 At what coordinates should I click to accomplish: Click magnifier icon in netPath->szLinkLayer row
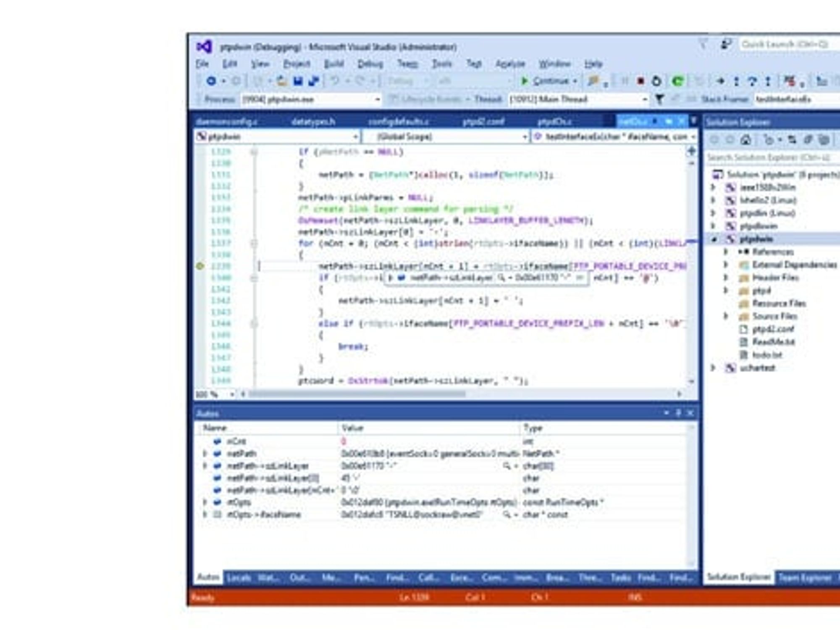506,466
